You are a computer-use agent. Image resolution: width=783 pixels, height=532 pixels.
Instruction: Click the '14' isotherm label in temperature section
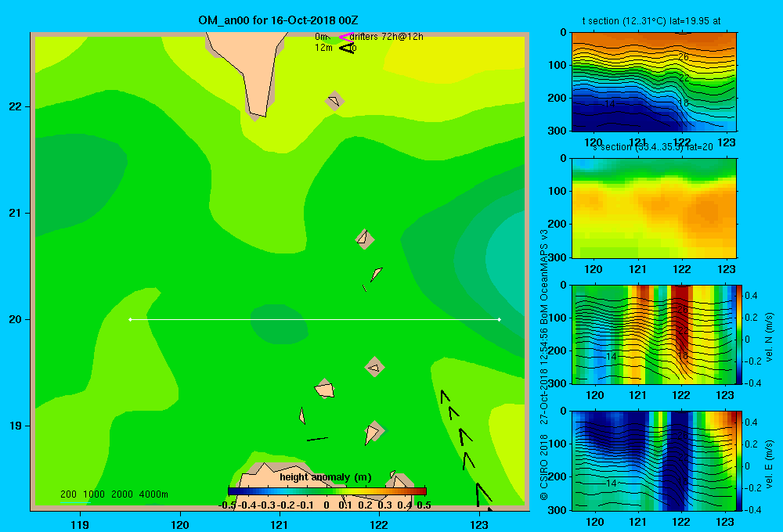[610, 104]
